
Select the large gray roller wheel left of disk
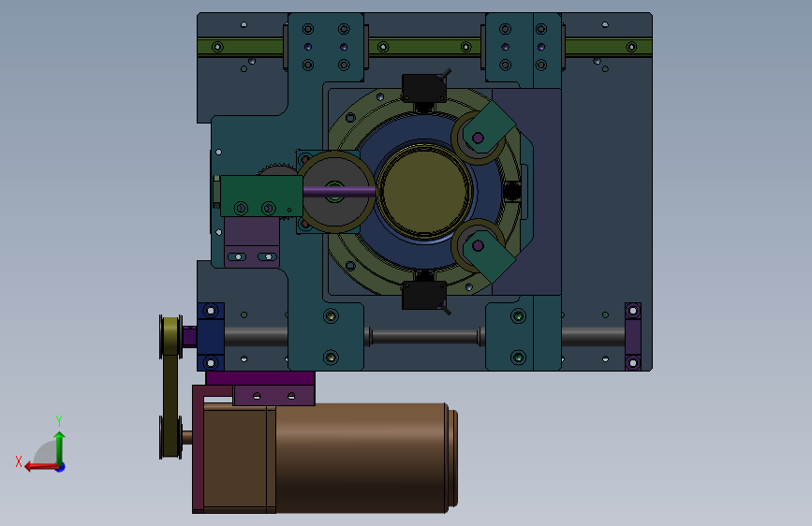[x=335, y=192]
